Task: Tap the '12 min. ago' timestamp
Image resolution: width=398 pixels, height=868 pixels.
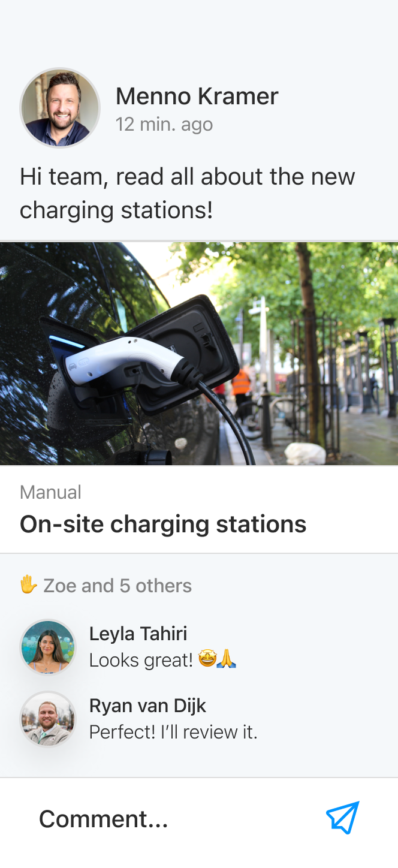Action: click(x=164, y=124)
